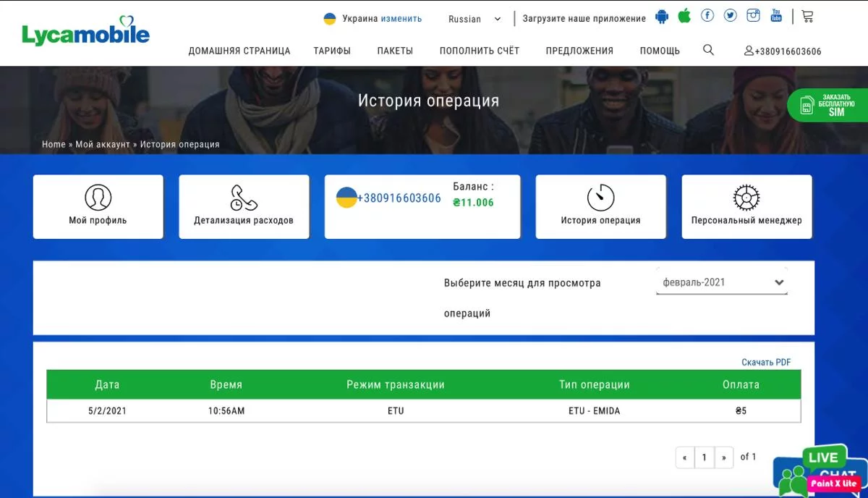
Task: Click the Мой профиль person icon
Action: [98, 197]
